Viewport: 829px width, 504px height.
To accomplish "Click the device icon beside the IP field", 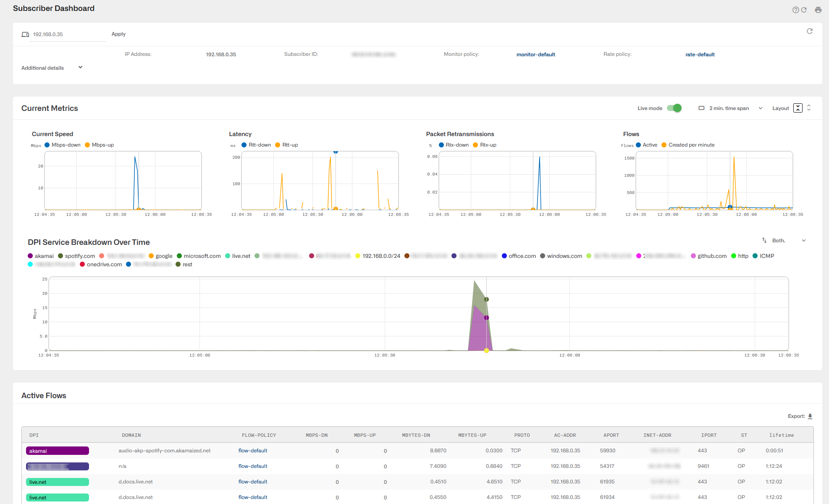I will [25, 34].
